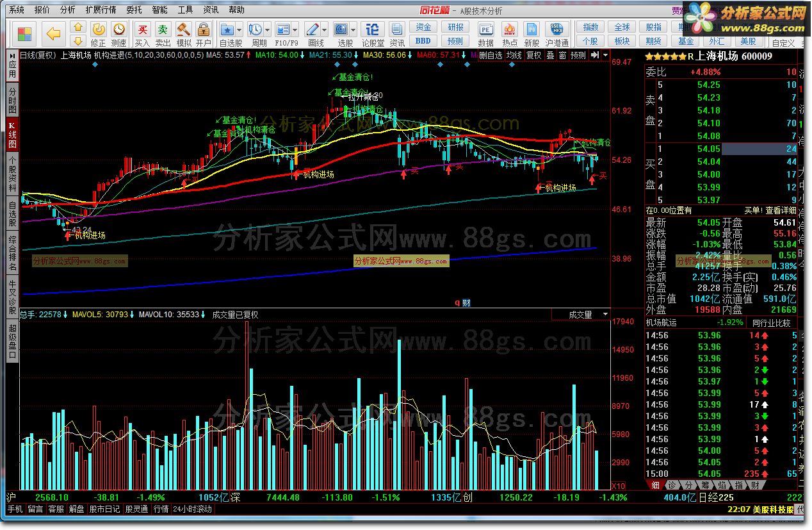Open the 自选股 watchlist folder icon
Screen dimensions: 812x530
point(227,29)
